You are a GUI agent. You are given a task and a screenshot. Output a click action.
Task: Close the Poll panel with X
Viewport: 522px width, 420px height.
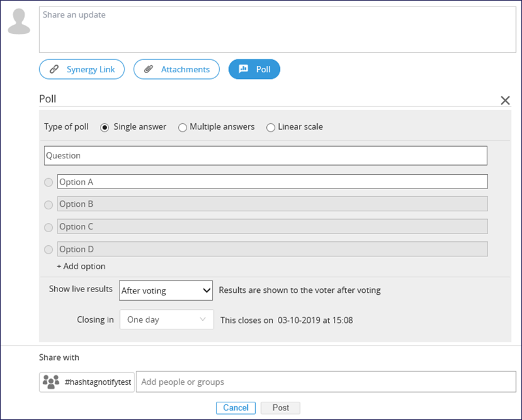(504, 100)
